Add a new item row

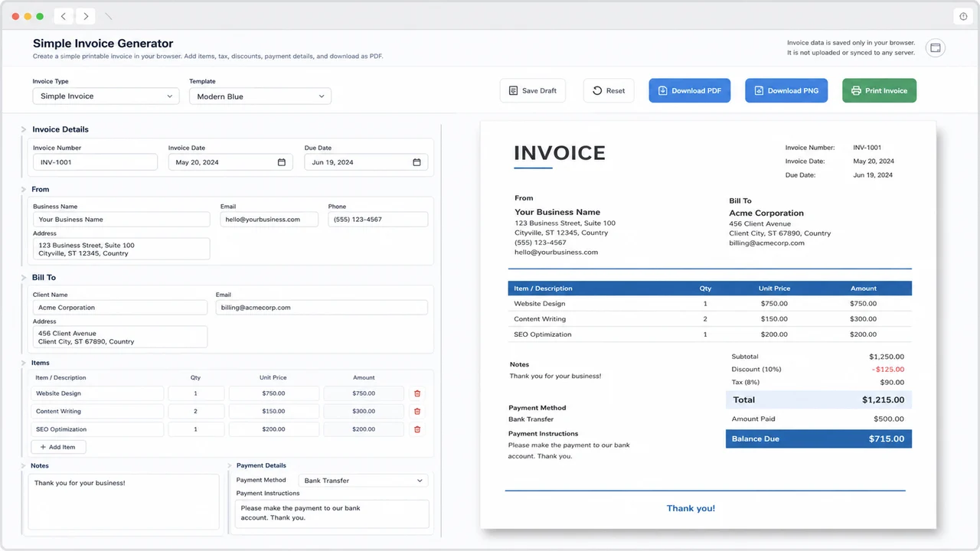click(58, 447)
